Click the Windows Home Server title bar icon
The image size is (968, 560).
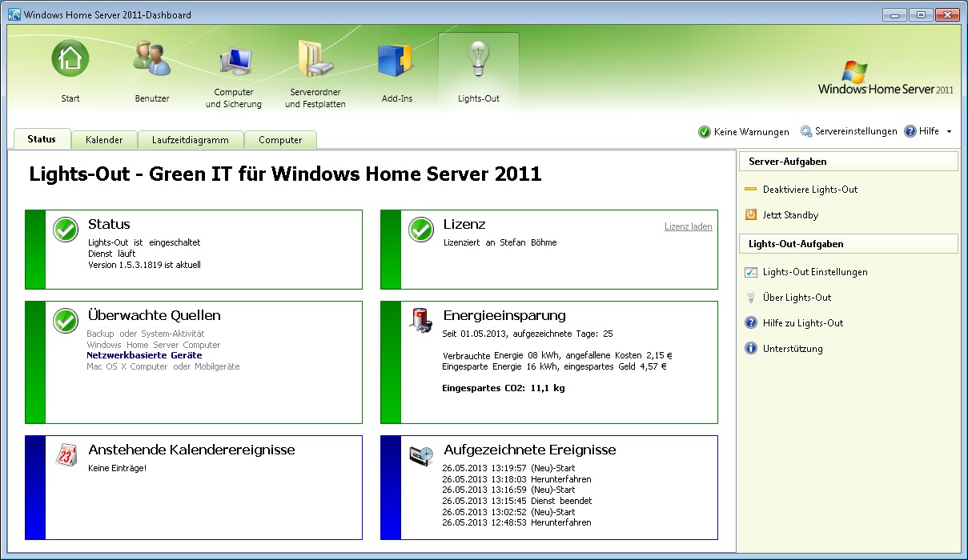(14, 14)
